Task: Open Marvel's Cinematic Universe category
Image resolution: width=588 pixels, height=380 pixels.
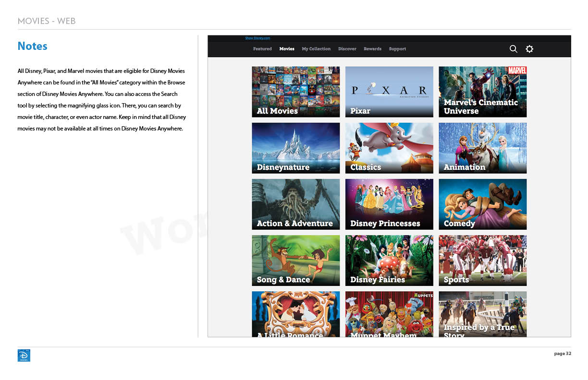Action: pos(483,92)
